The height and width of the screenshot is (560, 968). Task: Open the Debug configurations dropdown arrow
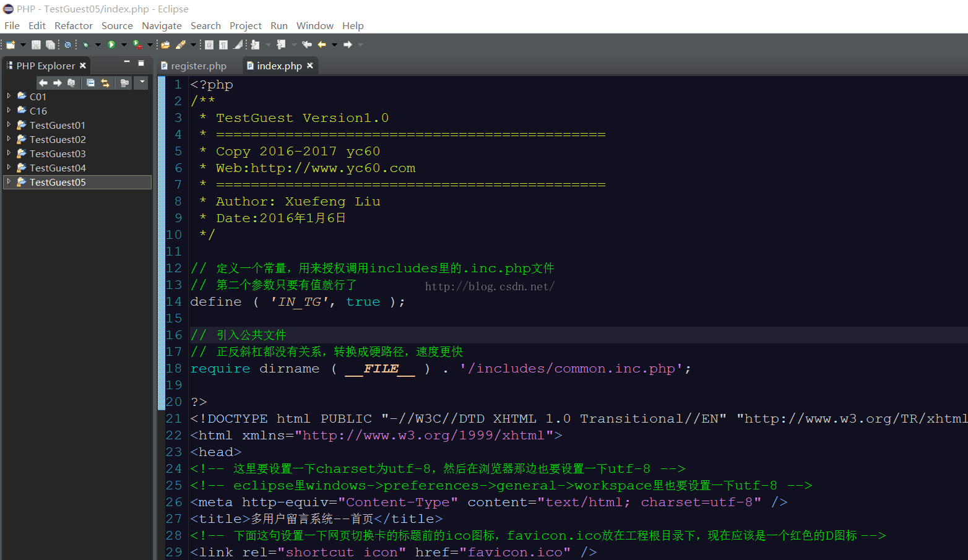coord(97,45)
